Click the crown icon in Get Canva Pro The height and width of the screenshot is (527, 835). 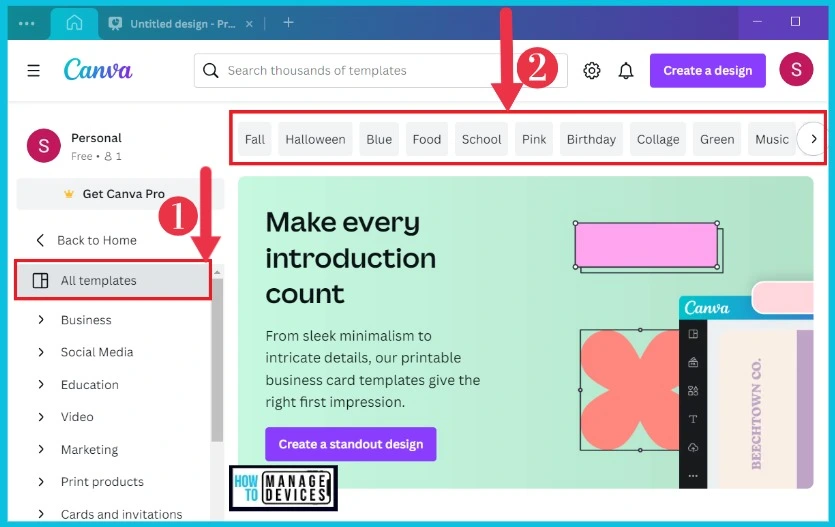(69, 194)
